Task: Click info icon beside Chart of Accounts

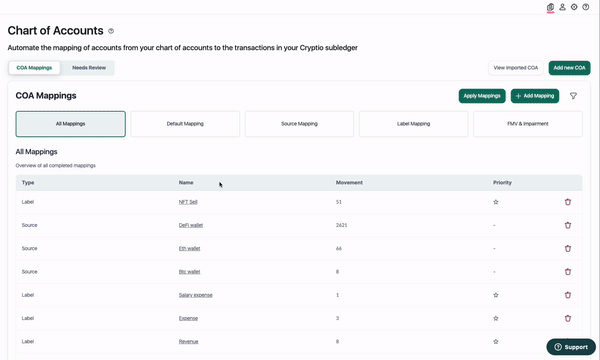Action: tap(111, 31)
